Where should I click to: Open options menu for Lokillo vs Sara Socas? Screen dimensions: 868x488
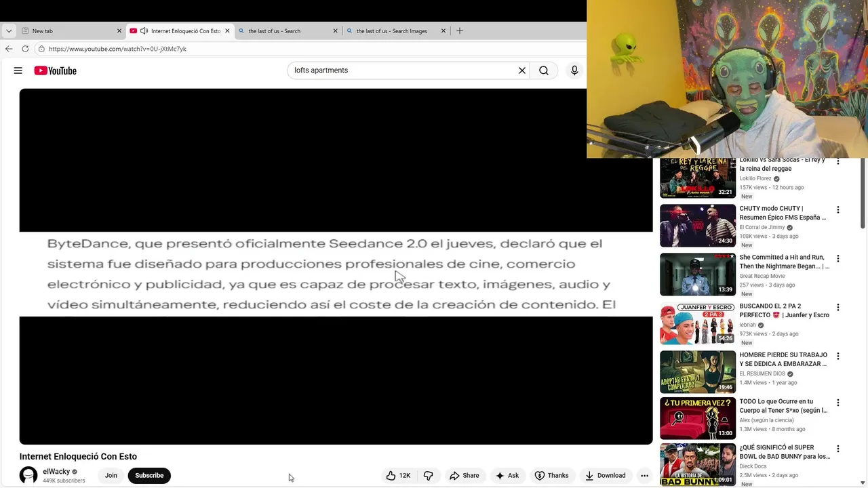click(x=838, y=162)
